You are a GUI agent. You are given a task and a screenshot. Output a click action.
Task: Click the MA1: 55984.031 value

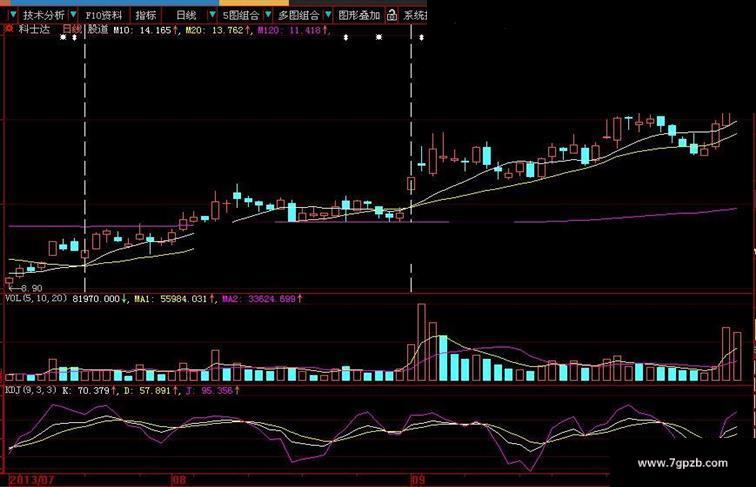[170, 299]
